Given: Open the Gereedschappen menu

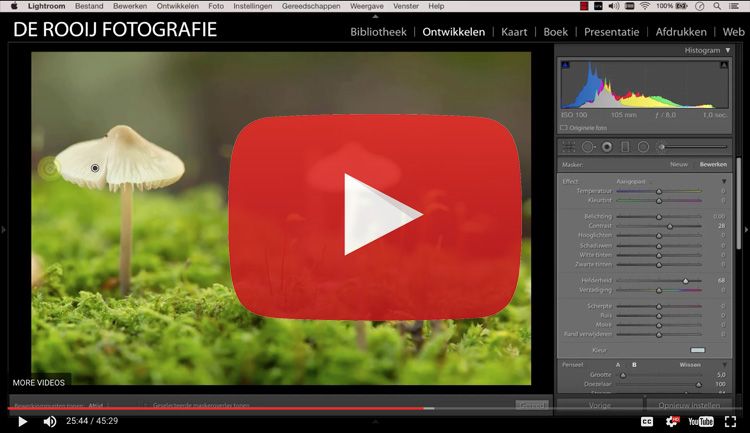Looking at the screenshot, I should click(x=311, y=6).
